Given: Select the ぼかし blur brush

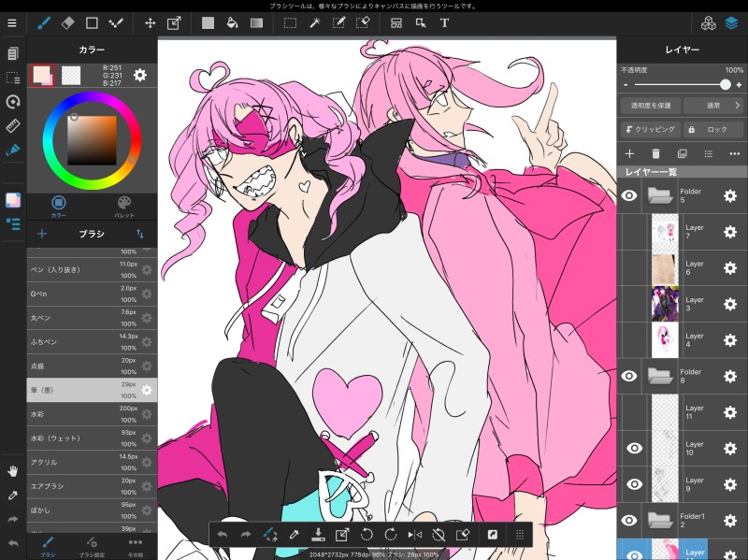Looking at the screenshot, I should point(92,510).
